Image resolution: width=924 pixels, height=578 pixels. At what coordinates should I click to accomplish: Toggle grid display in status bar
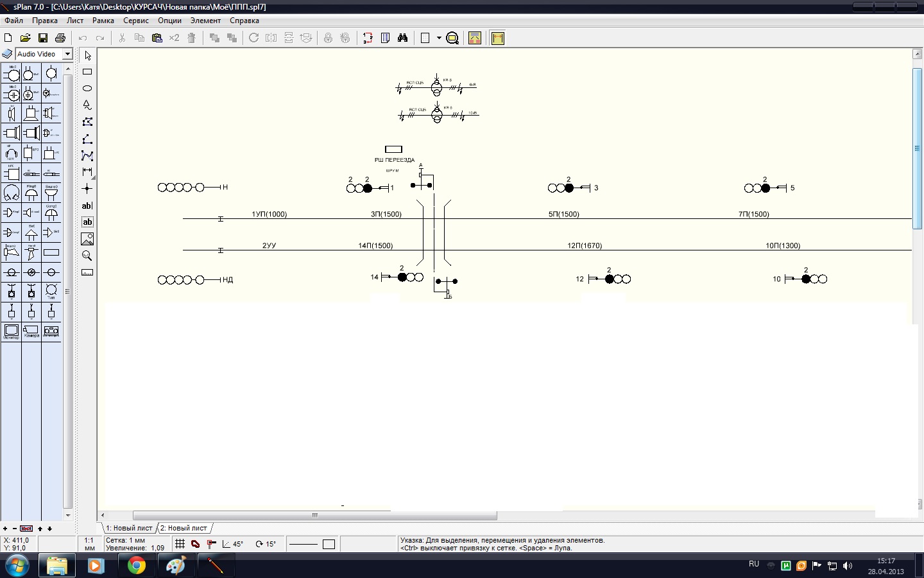click(x=180, y=544)
